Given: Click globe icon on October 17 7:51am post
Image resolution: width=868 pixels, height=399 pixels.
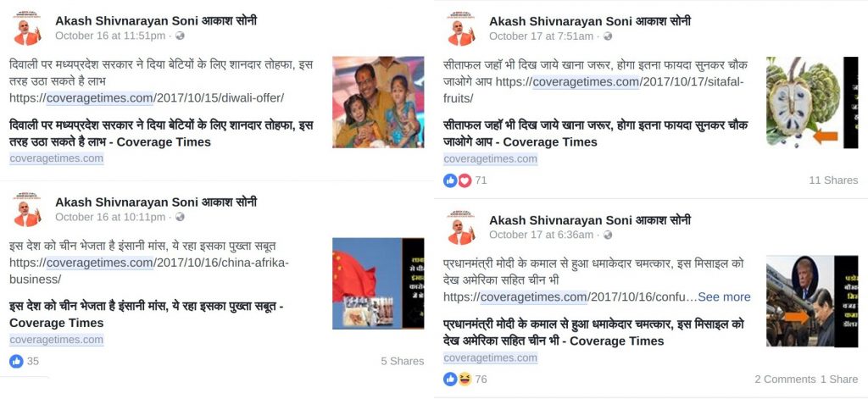Looking at the screenshot, I should 607,36.
